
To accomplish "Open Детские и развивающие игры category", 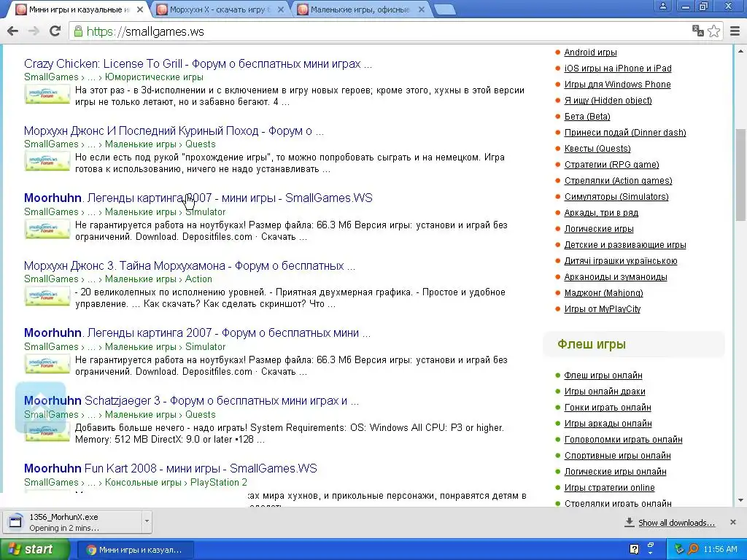I will pos(624,245).
